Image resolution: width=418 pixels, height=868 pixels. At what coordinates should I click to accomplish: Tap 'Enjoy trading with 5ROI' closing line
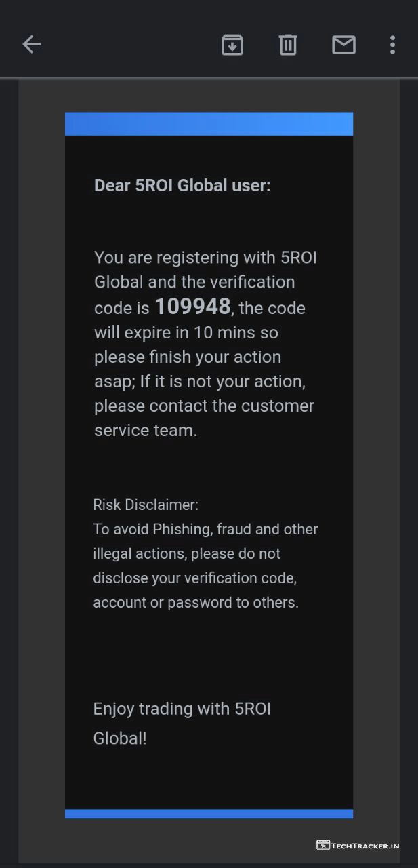(182, 709)
